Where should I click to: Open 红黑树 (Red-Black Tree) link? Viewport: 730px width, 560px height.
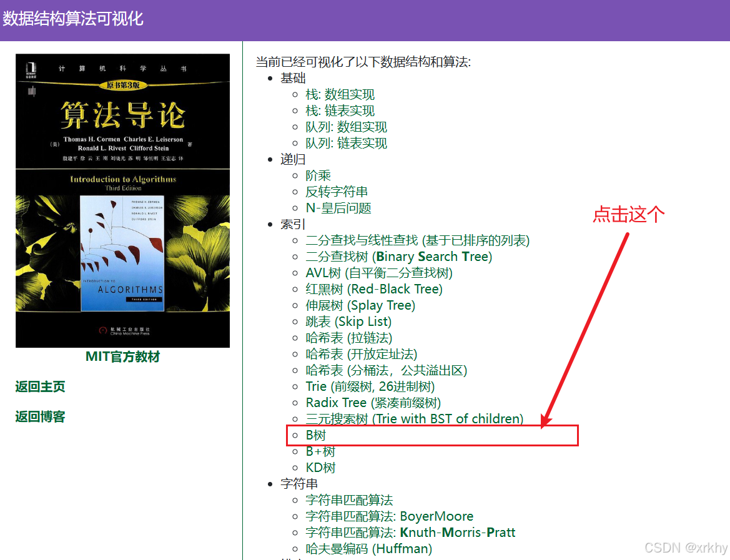click(374, 289)
